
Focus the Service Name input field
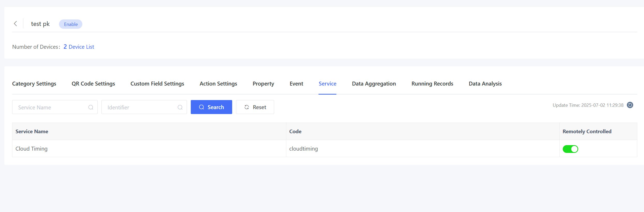50,107
